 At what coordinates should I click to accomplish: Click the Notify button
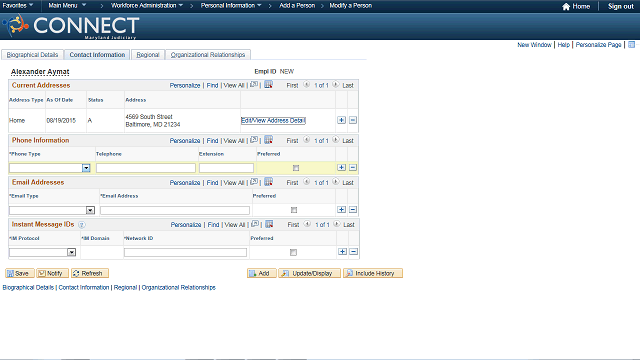click(x=52, y=273)
